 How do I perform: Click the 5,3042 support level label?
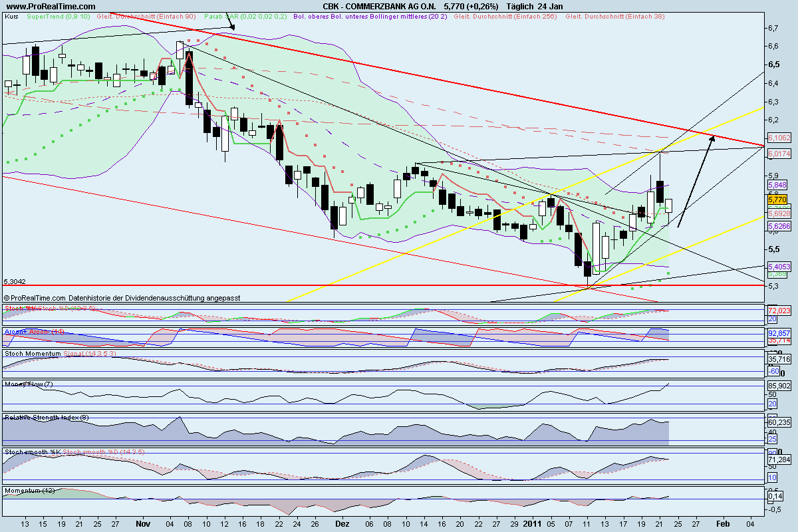click(15, 281)
